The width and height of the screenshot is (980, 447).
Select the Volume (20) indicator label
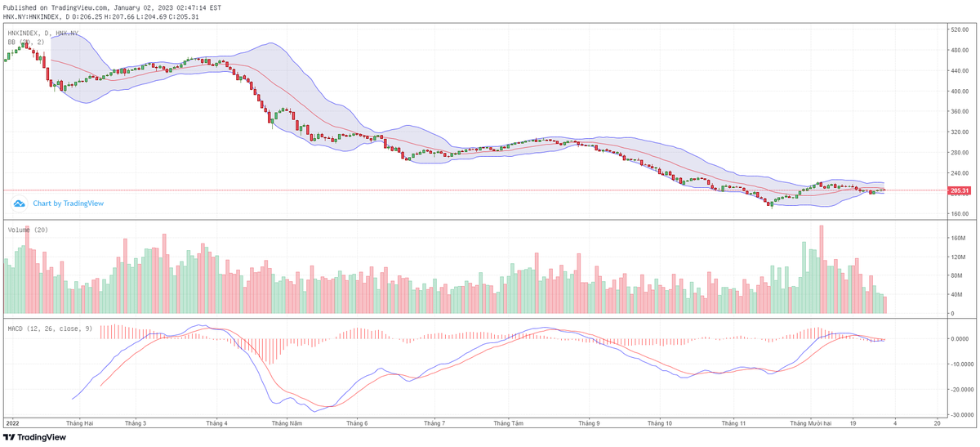[29, 230]
